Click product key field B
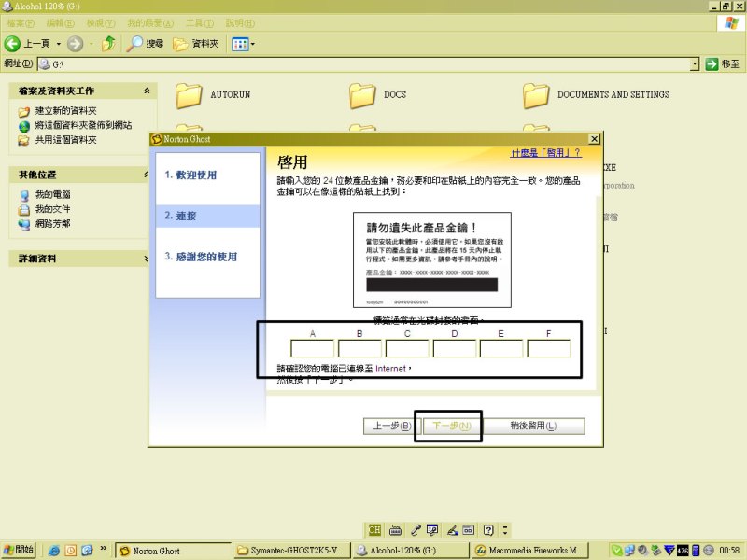Viewport: 747px width, 560px height. point(359,348)
